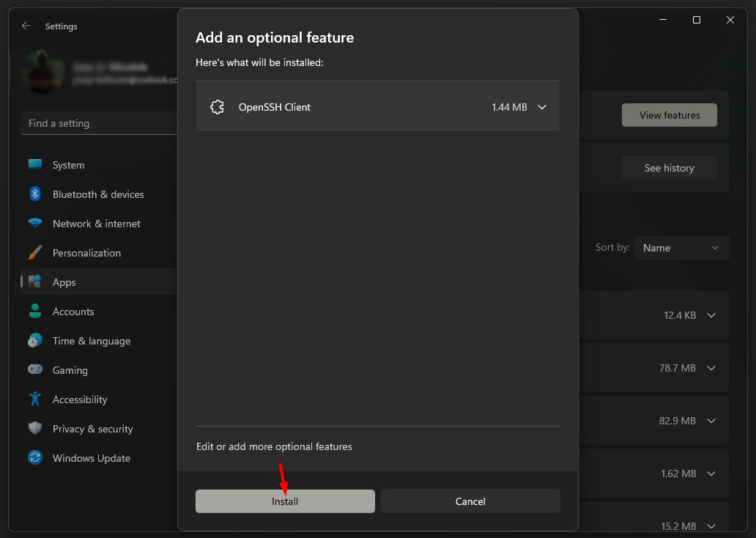Click the Wi-Fi network icon

click(35, 223)
